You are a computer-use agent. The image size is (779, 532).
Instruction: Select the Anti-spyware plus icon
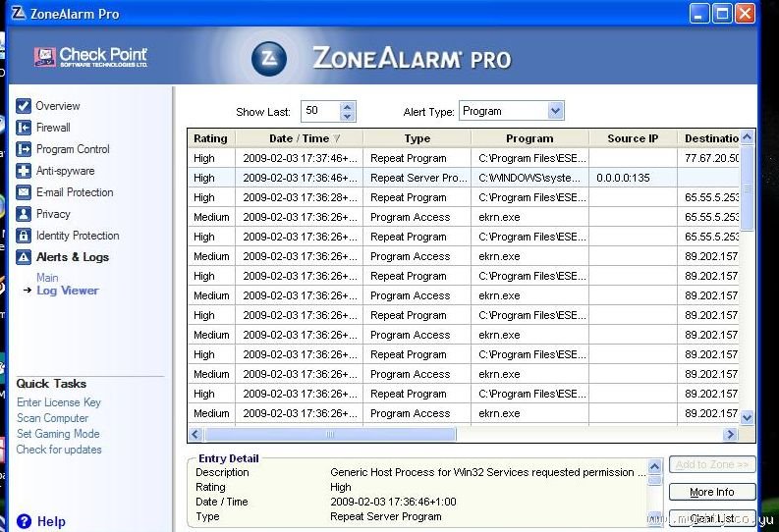[x=24, y=171]
